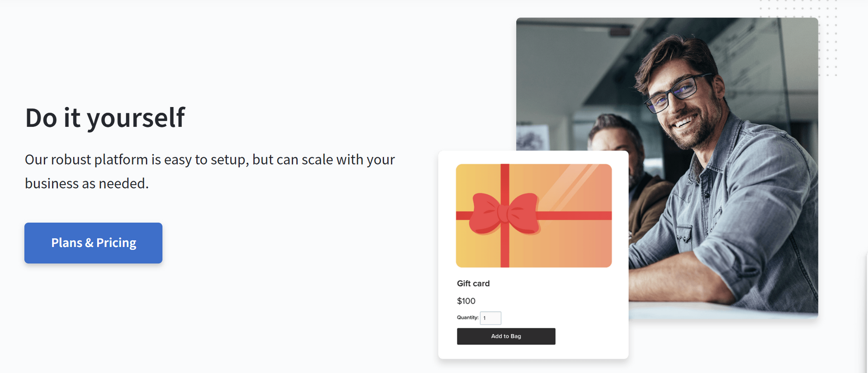Click the Quantity label
The width and height of the screenshot is (868, 373).
click(467, 317)
